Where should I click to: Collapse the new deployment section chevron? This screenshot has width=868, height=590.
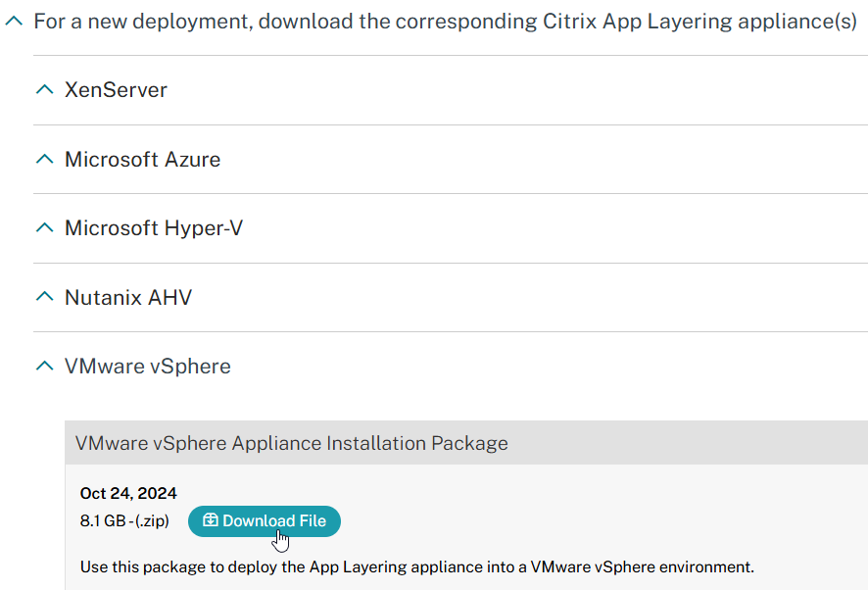(x=14, y=21)
